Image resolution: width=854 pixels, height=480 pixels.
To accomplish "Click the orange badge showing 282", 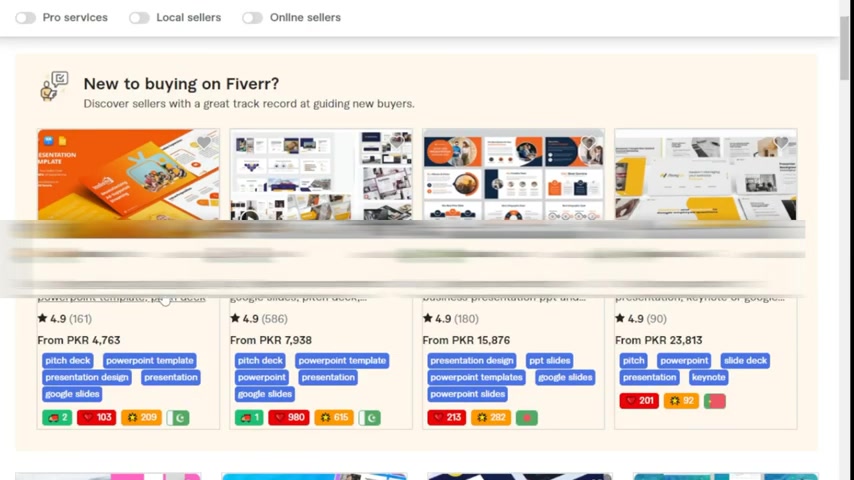I will 491,418.
